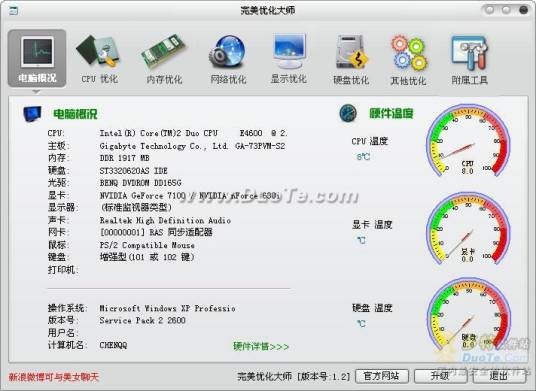Viewport: 536px width, 391px height.
Task: Click the gauge icon beside 硬件温度
Action: [x=348, y=113]
